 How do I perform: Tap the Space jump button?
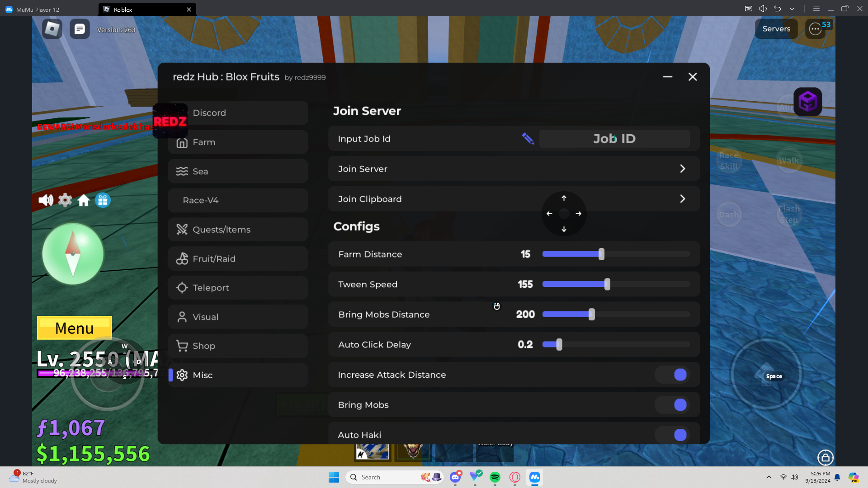coord(766,375)
